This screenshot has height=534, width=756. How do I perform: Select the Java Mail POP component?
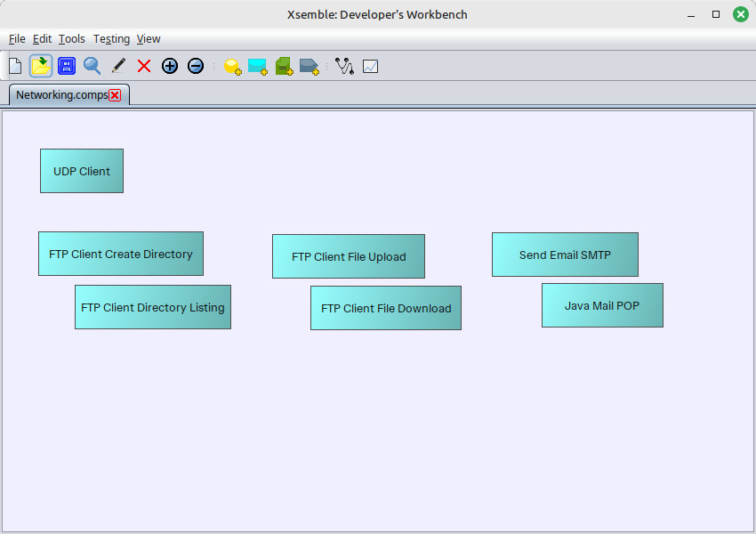pyautogui.click(x=603, y=305)
